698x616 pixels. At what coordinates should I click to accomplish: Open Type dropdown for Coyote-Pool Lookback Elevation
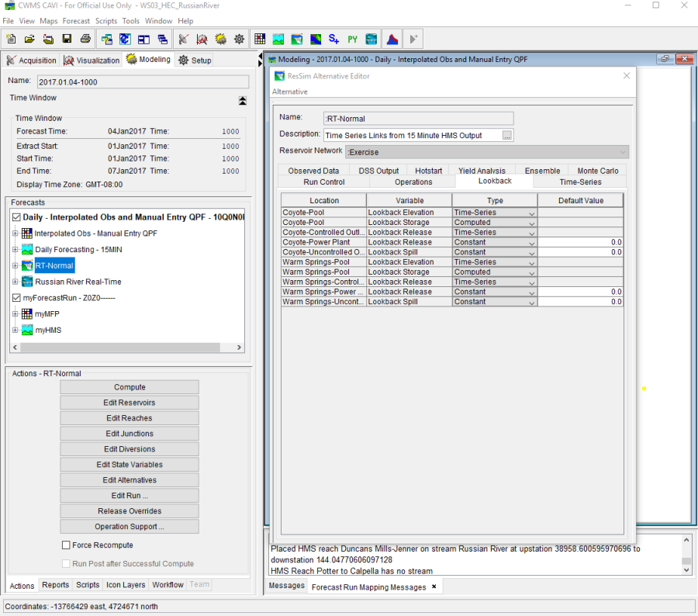(531, 213)
